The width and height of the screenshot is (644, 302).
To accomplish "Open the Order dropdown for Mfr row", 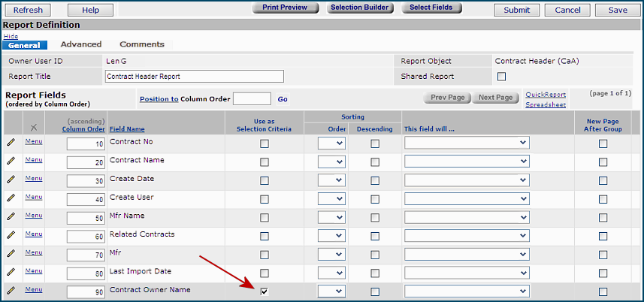I will coord(331,254).
